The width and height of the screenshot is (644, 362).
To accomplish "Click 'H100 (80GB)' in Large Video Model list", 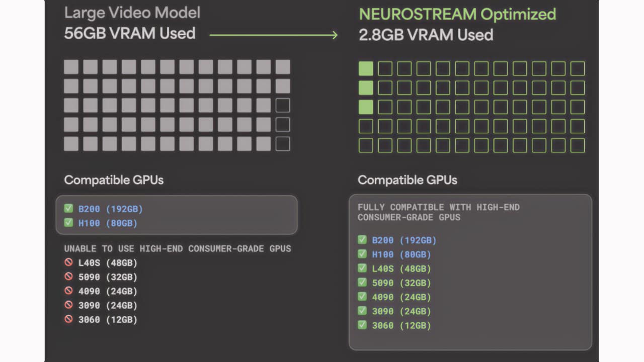I will [108, 223].
